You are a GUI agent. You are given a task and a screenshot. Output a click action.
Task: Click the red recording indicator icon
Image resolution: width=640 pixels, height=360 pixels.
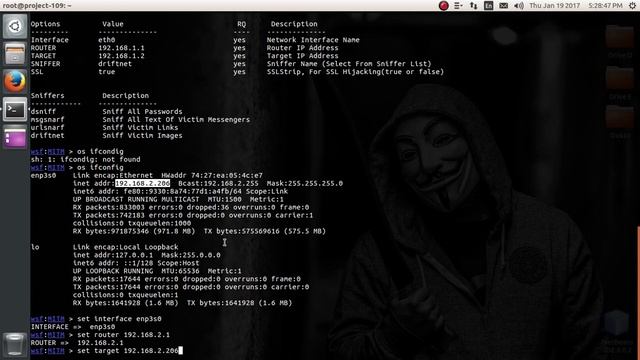coord(444,5)
